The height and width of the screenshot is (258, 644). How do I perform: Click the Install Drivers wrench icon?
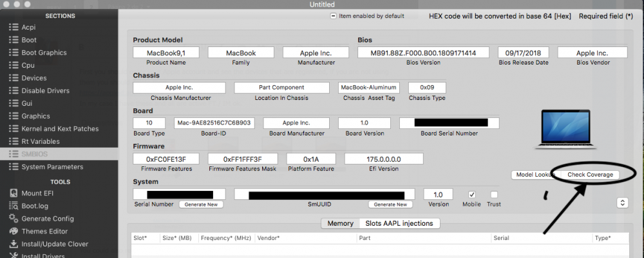14,255
